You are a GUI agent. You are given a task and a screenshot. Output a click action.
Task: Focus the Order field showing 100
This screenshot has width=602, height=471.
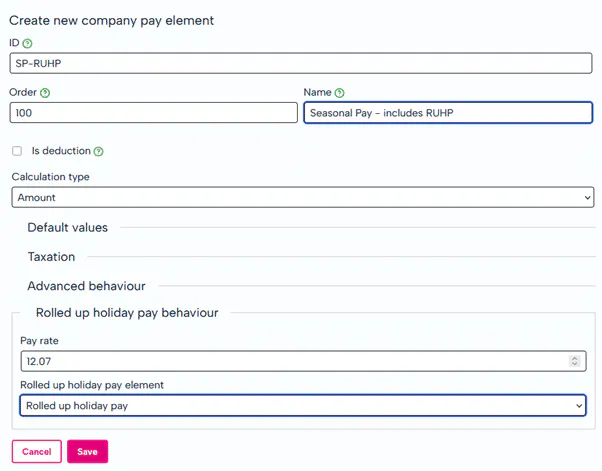[154, 113]
